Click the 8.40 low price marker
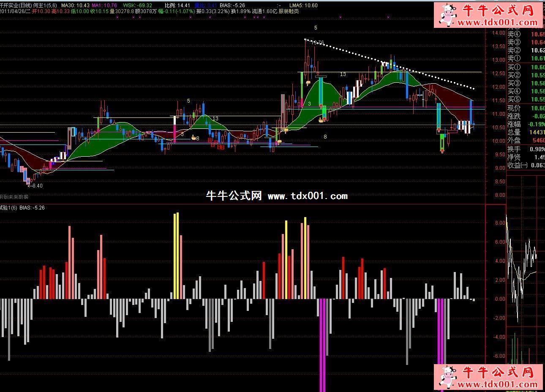This screenshot has height=392, width=545. tap(37, 185)
